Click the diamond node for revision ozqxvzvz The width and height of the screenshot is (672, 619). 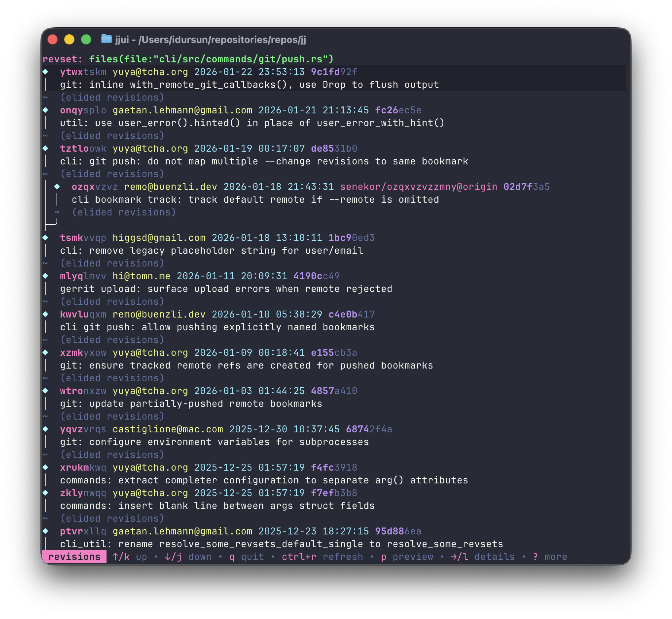click(57, 187)
